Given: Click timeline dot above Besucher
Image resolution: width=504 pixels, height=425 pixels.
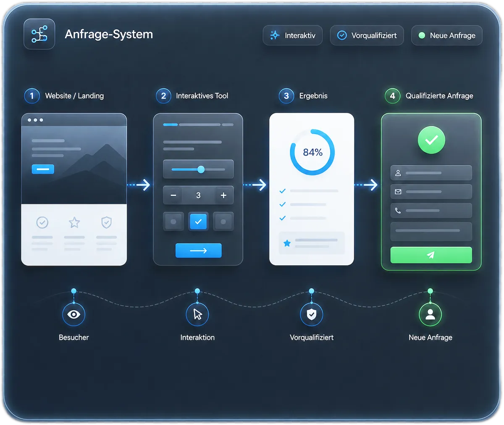Looking at the screenshot, I should tap(74, 291).
